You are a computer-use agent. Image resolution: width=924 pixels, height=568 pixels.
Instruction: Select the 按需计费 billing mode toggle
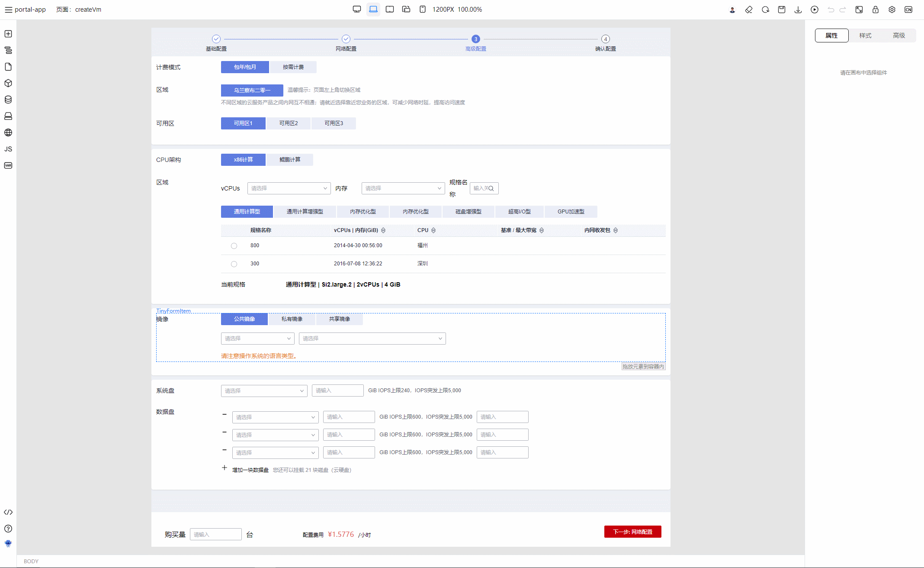pos(292,67)
